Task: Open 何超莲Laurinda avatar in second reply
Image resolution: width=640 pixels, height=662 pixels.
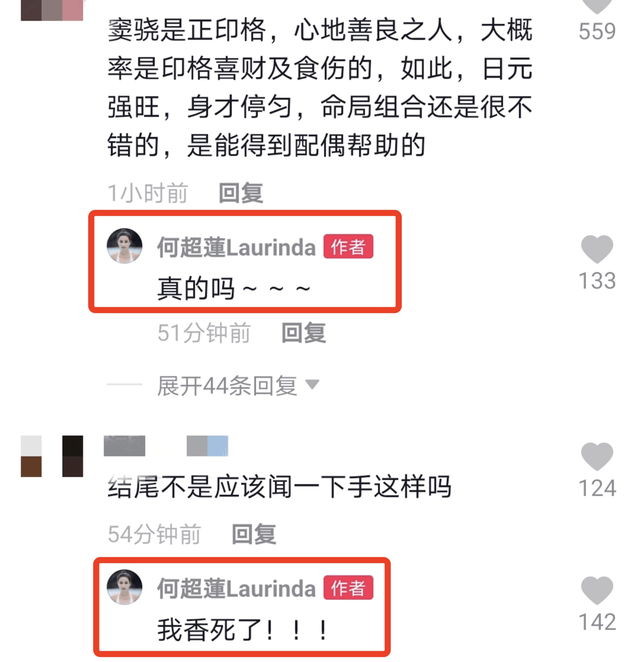Action: (x=124, y=587)
